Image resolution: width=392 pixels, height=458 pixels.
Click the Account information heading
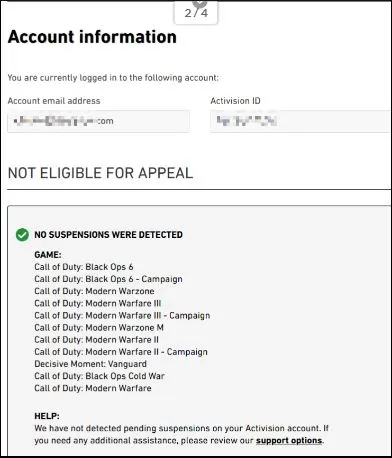[x=92, y=37]
